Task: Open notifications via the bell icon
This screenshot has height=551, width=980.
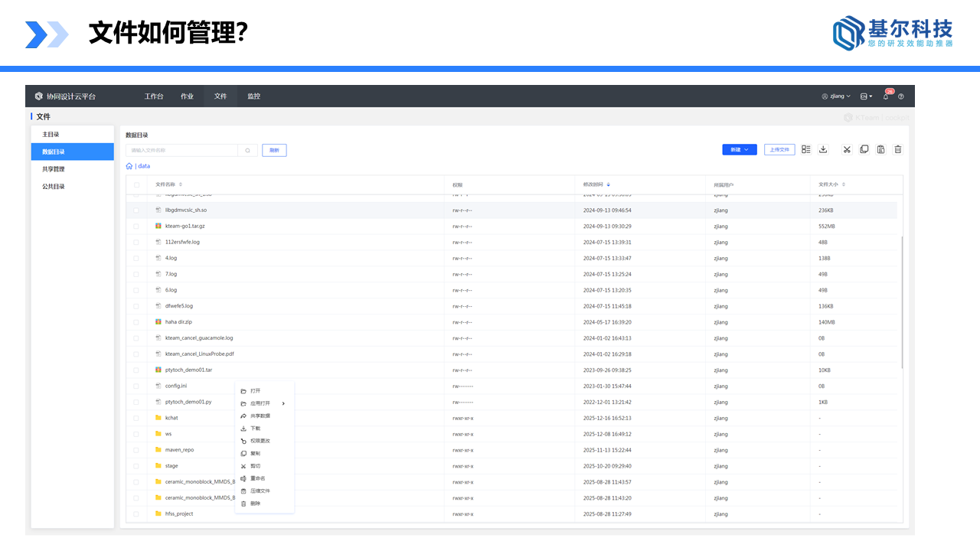Action: click(886, 96)
